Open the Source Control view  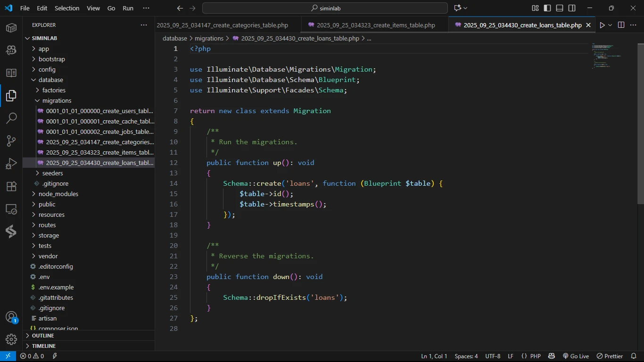(11, 141)
